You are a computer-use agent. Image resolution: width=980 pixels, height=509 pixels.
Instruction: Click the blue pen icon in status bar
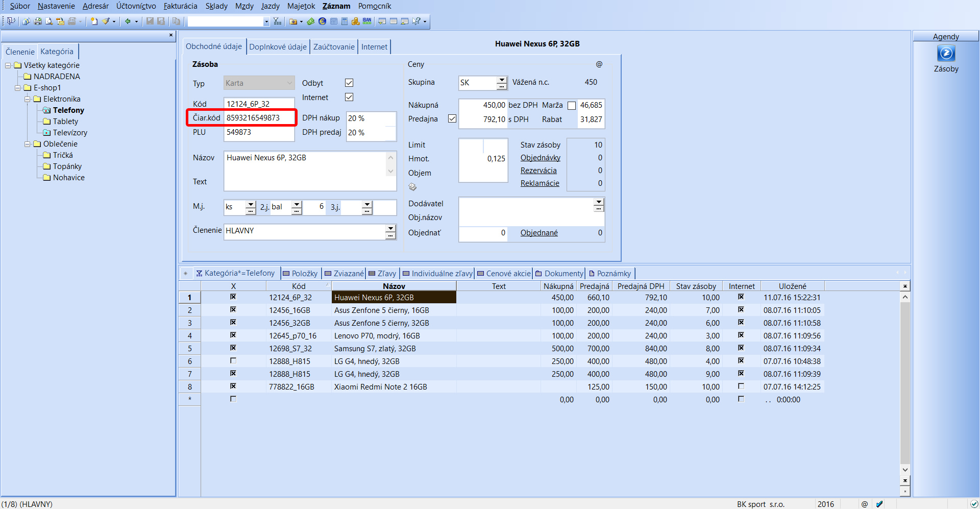879,504
